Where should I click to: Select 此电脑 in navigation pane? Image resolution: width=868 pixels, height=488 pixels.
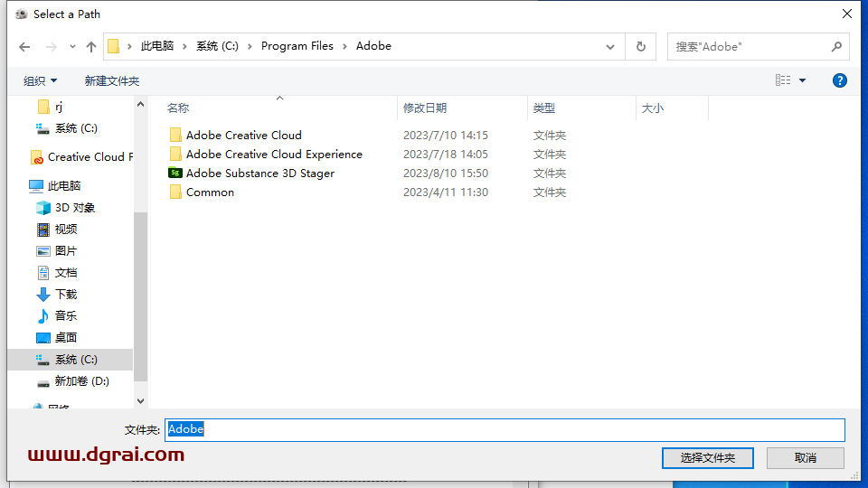pyautogui.click(x=55, y=186)
